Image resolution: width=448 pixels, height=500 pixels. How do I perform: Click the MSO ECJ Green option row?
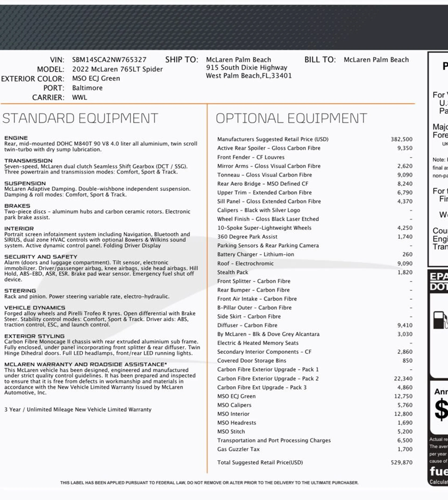pyautogui.click(x=236, y=396)
